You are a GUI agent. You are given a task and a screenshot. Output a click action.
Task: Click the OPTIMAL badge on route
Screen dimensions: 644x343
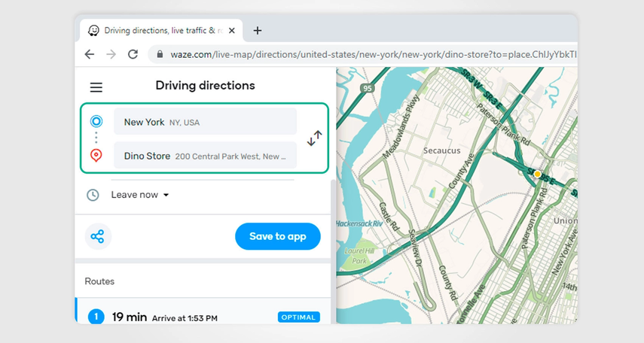(x=298, y=317)
